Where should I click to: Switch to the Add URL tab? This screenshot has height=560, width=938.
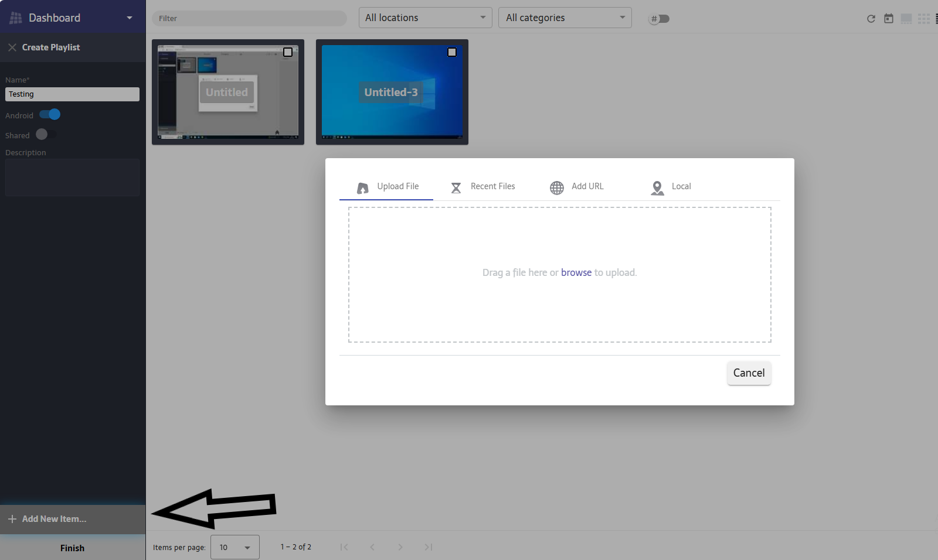[x=577, y=187]
